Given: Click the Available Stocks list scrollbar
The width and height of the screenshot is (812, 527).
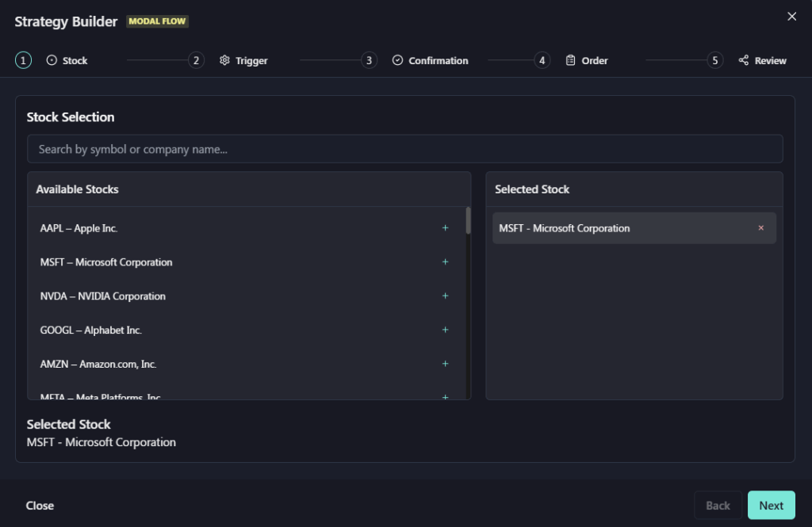Looking at the screenshot, I should [468, 221].
